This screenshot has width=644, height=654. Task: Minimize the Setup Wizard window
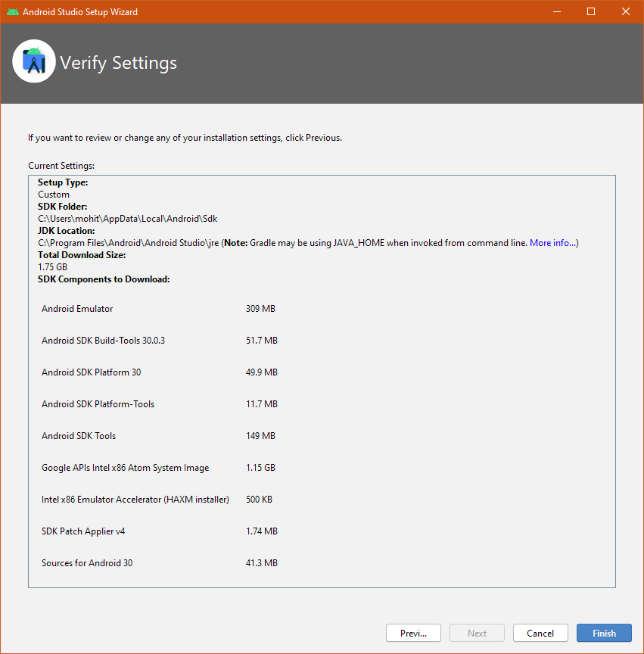[557, 12]
